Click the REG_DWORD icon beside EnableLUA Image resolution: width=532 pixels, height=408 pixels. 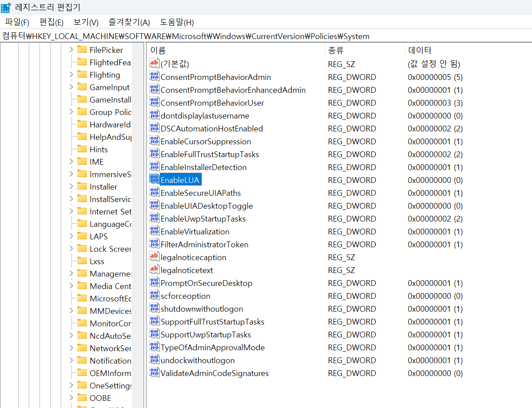pyautogui.click(x=154, y=180)
